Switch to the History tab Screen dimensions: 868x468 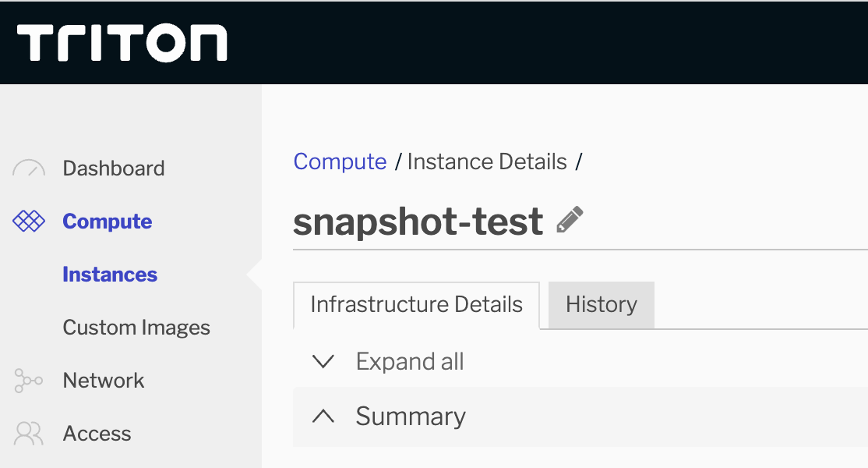click(602, 304)
